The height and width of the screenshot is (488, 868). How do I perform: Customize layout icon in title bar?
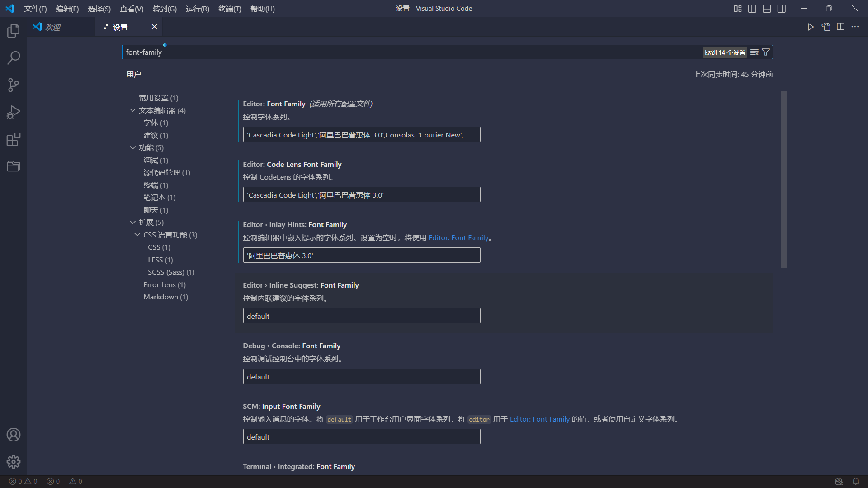(x=738, y=9)
